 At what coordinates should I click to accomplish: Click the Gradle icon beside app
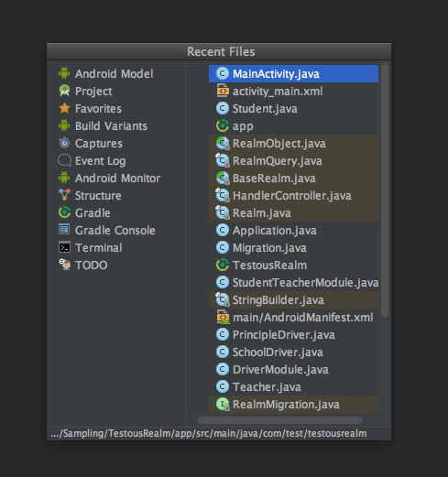coord(223,125)
